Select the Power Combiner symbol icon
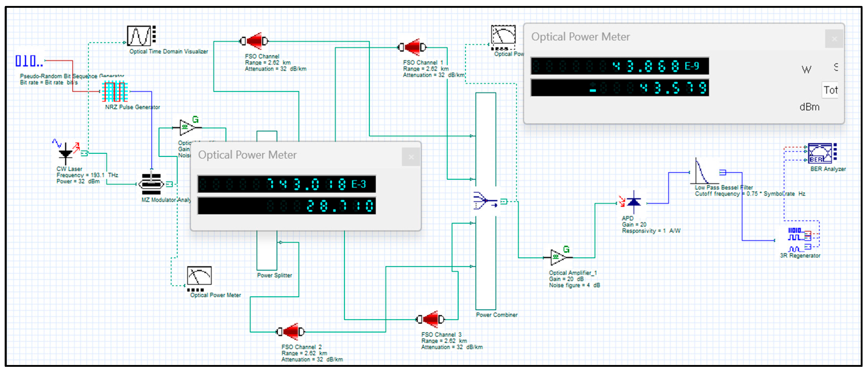The width and height of the screenshot is (868, 372). pos(485,200)
